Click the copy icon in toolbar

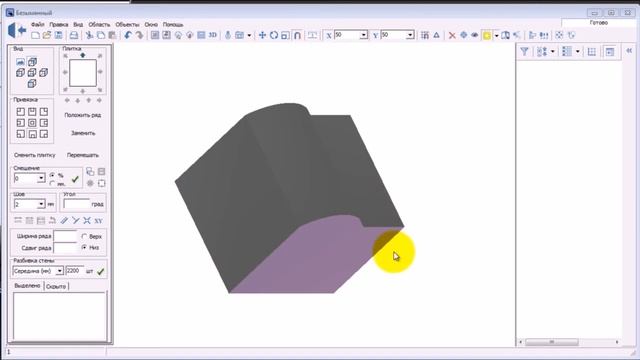click(100, 36)
